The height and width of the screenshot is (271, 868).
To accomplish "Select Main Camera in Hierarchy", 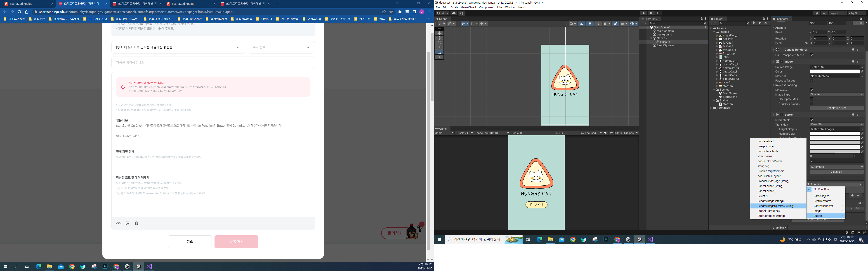I will coord(665,31).
